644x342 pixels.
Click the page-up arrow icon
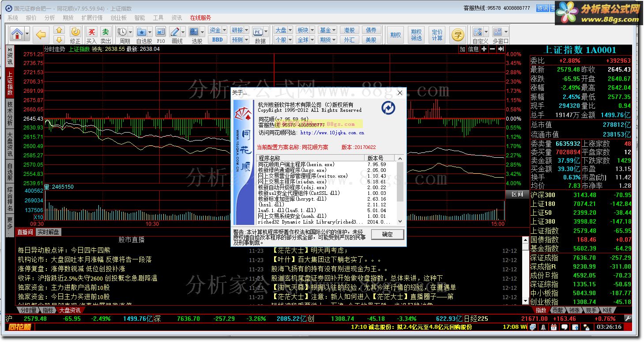coord(59,30)
